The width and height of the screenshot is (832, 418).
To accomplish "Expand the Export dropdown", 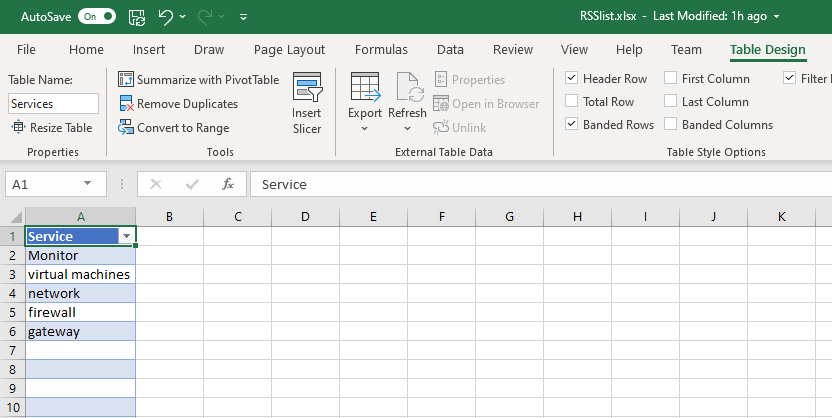I will tap(365, 128).
